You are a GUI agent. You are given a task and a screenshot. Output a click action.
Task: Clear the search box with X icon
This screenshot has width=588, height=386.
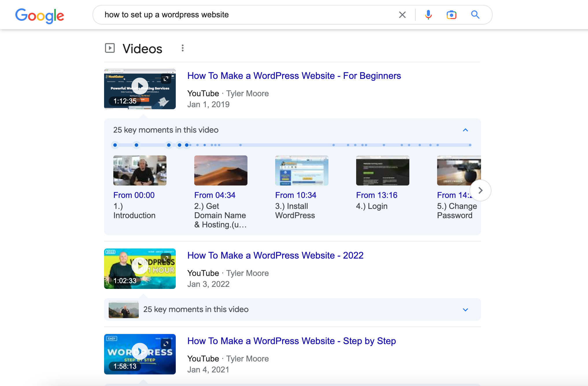tap(402, 15)
